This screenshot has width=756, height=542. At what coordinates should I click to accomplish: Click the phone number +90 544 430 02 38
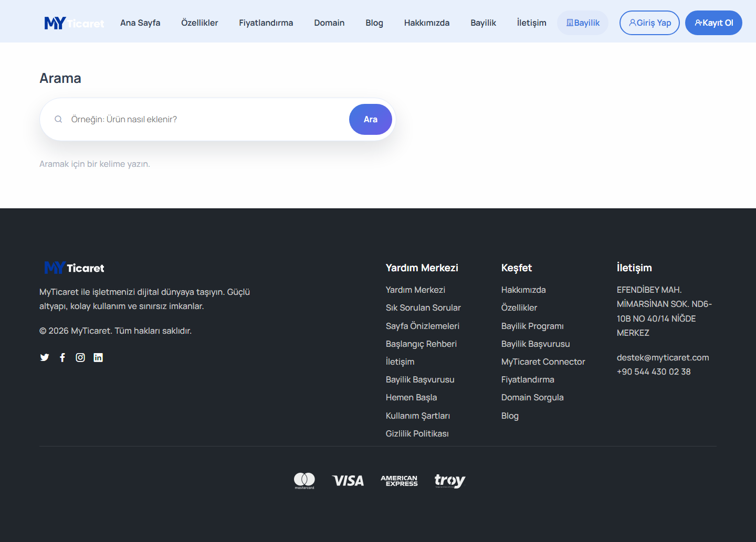pos(654,371)
